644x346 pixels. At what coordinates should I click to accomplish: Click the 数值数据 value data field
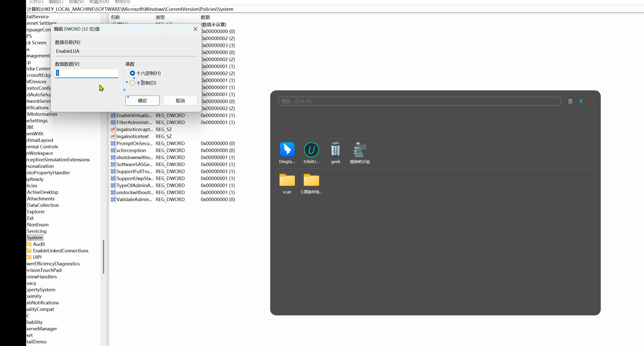[x=87, y=73]
